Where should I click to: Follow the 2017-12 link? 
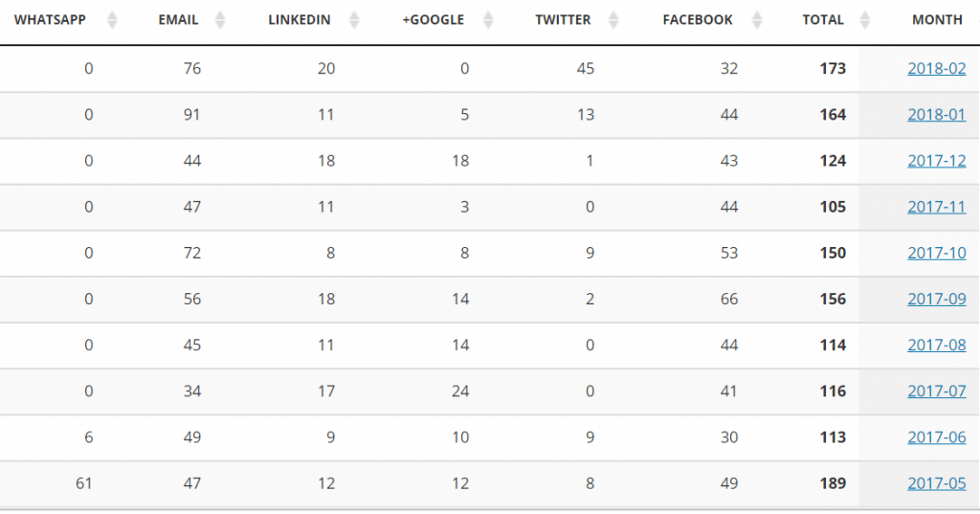point(936,161)
